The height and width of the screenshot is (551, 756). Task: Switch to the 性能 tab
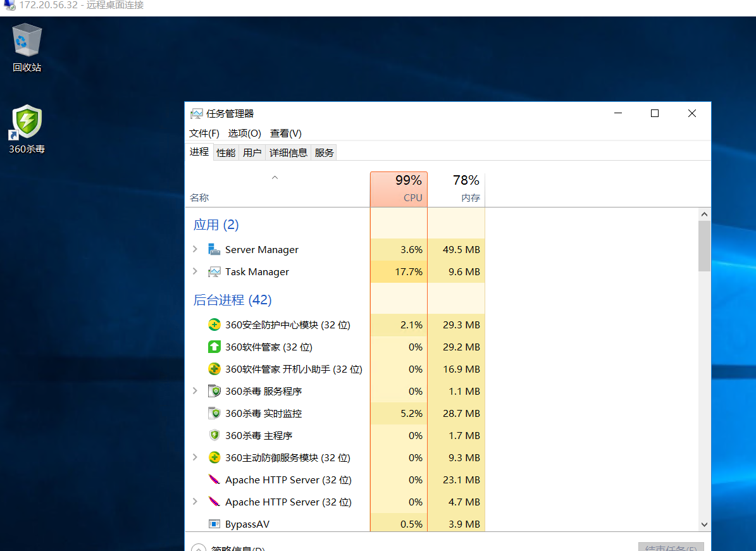[226, 153]
